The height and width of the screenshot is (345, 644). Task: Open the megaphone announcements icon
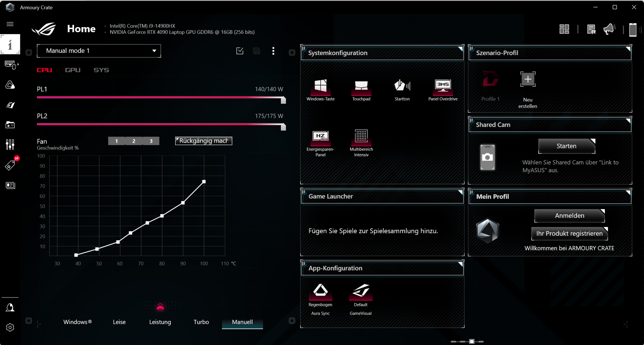609,29
